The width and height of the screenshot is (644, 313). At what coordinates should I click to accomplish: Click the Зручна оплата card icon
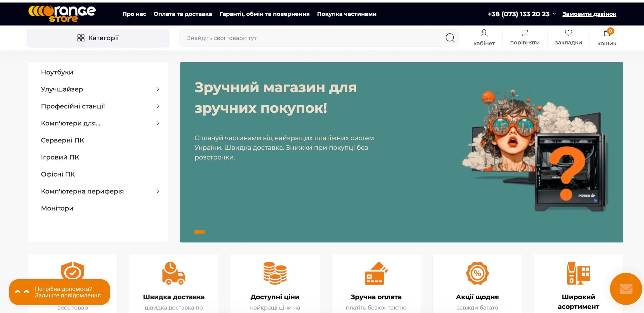(x=376, y=273)
